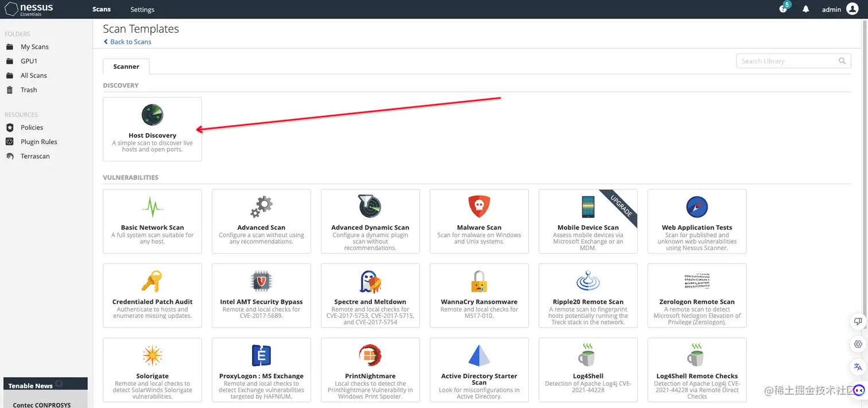Click the Zerologon Remote Scan binary icon
Screen dimensions: 868x408
coord(697,281)
